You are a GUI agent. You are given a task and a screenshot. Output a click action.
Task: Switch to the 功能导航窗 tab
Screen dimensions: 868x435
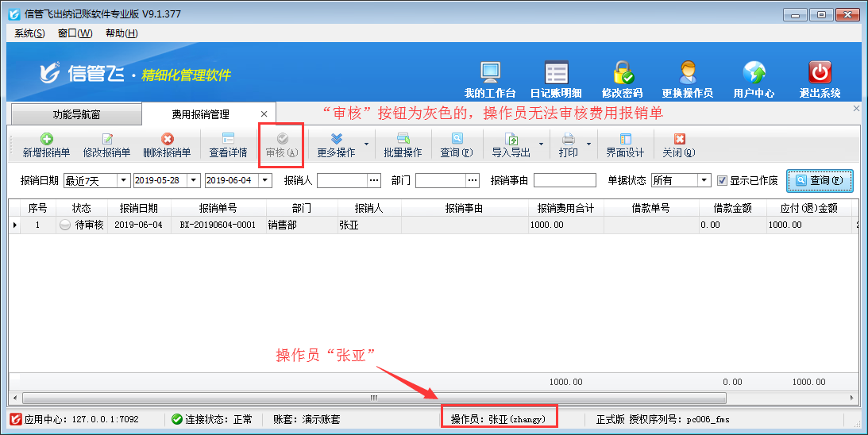pos(76,114)
